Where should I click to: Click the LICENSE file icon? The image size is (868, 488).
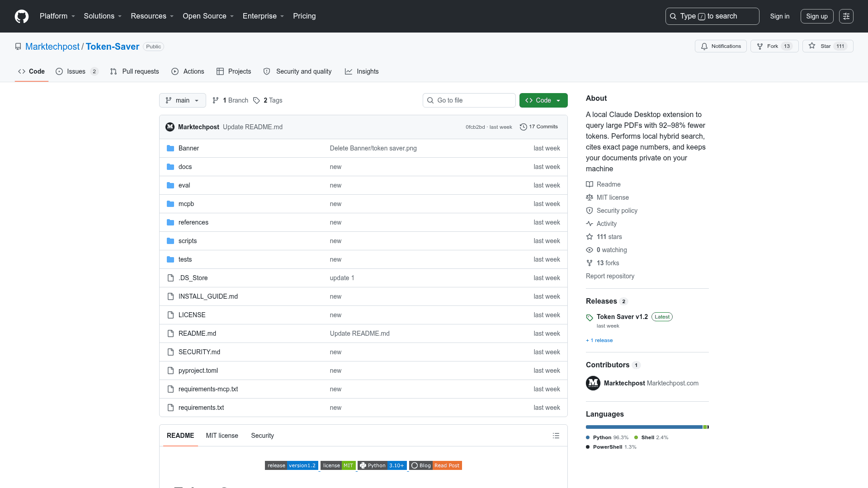(170, 315)
